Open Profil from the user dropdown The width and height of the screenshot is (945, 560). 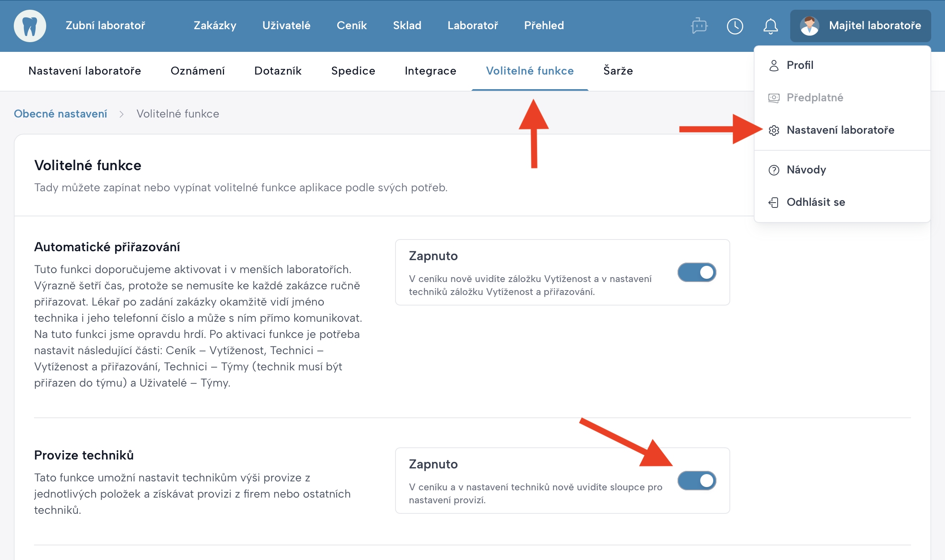[800, 65]
